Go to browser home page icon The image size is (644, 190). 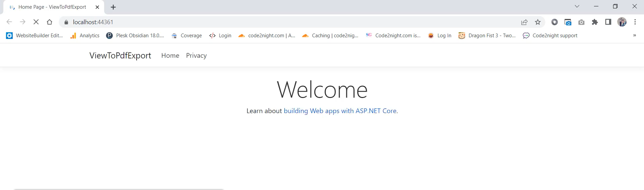tap(50, 22)
